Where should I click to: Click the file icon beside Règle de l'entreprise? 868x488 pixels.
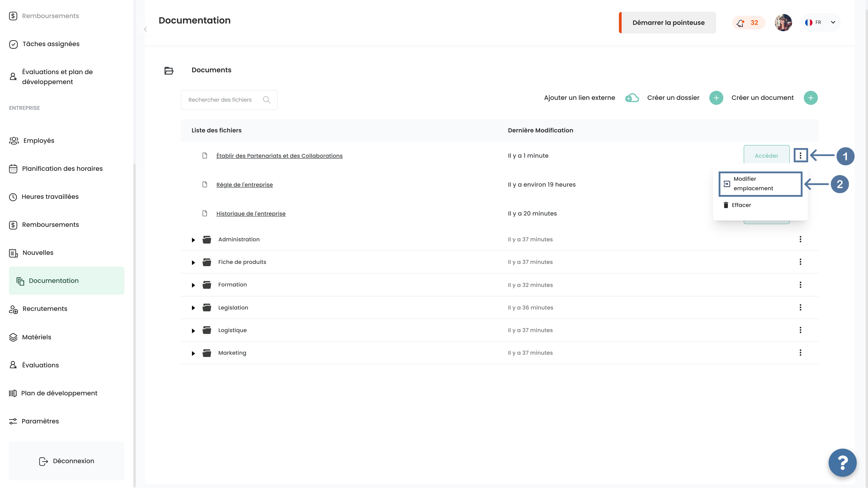[x=205, y=184]
